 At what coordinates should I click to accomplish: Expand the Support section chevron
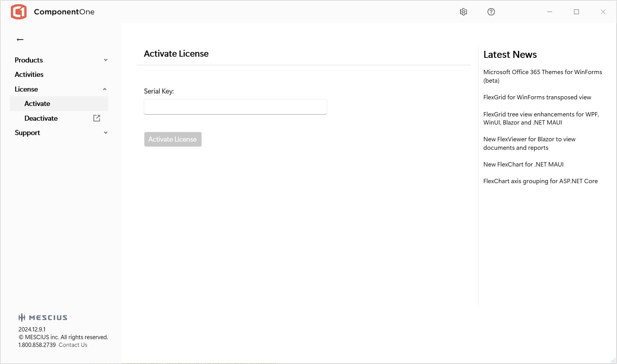(x=106, y=133)
